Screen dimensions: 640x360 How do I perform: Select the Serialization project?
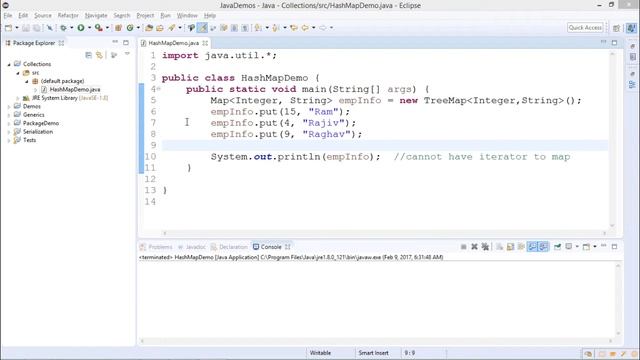click(x=38, y=132)
